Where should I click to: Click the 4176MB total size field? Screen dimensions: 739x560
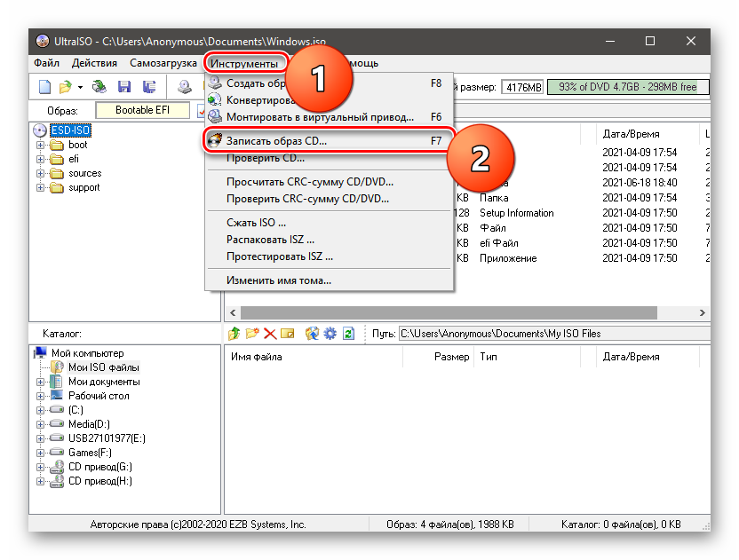click(x=522, y=87)
